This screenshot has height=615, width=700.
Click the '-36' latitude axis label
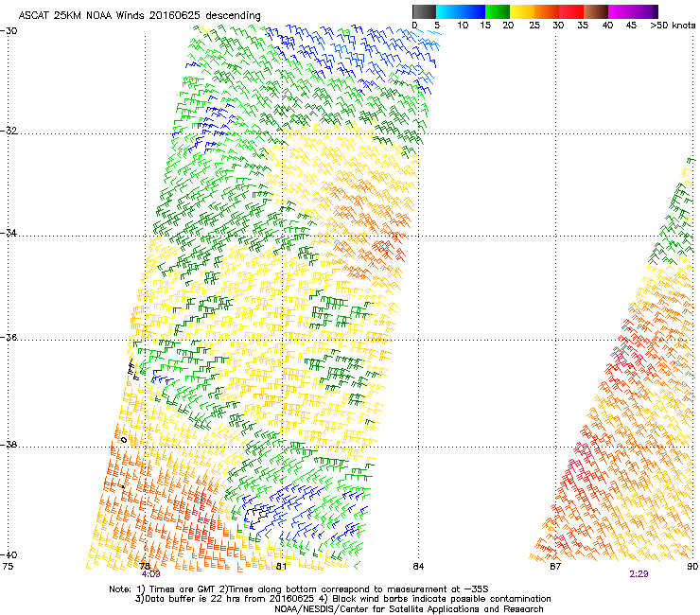pyautogui.click(x=9, y=337)
